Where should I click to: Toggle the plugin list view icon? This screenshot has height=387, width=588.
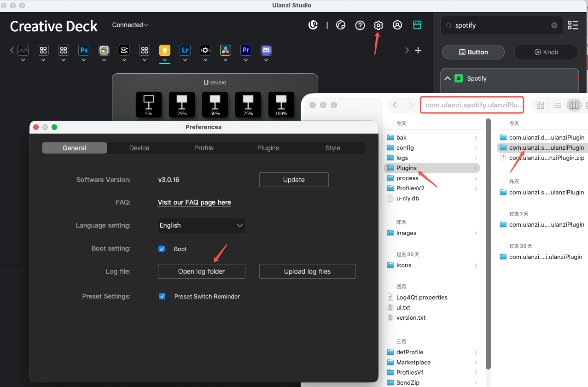(573, 25)
